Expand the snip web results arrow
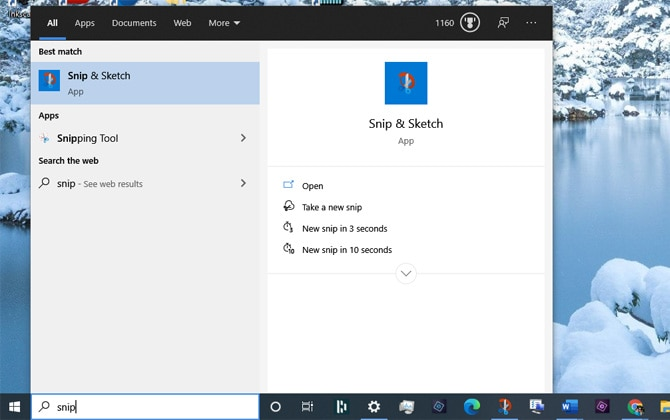The height and width of the screenshot is (420, 670). pyautogui.click(x=243, y=183)
